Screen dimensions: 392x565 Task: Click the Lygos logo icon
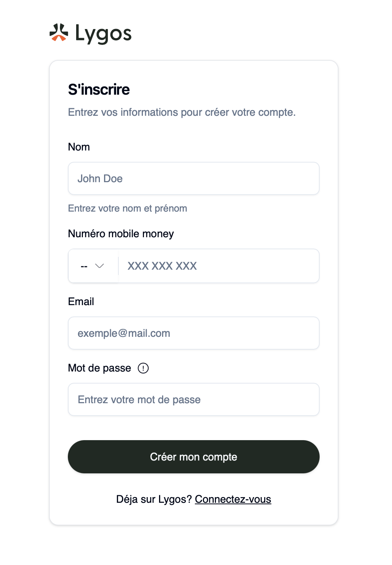click(59, 32)
